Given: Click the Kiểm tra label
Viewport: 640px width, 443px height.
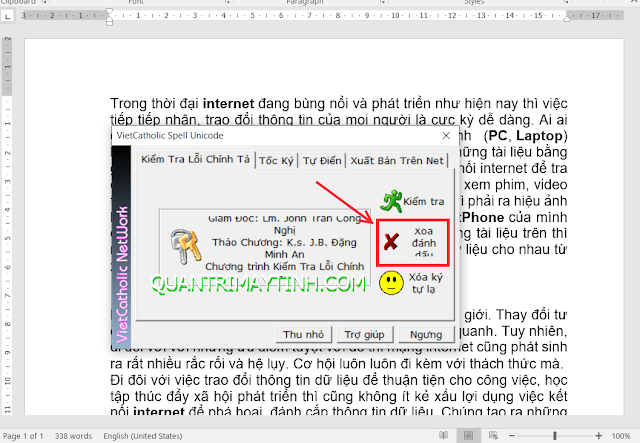Looking at the screenshot, I should click(424, 201).
